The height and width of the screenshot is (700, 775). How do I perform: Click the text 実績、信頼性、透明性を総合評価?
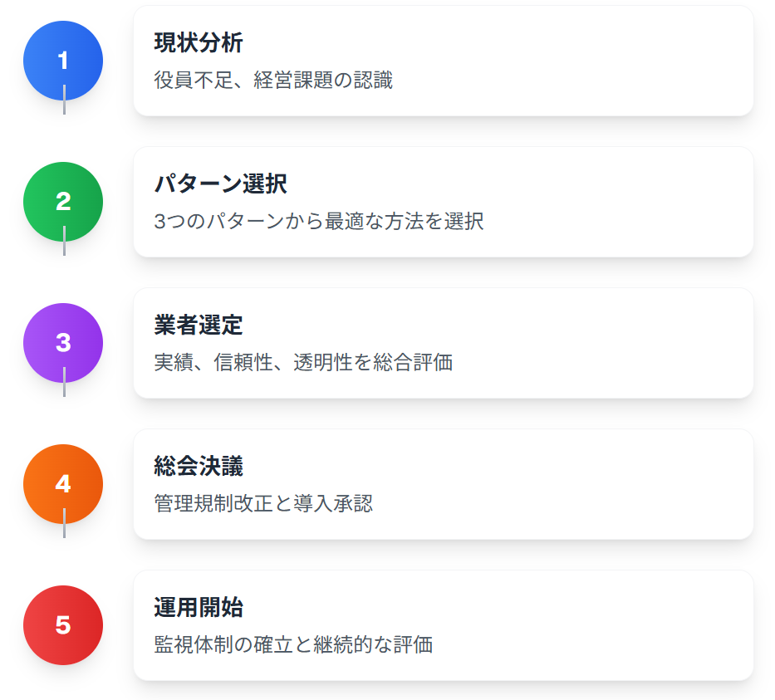(x=303, y=362)
